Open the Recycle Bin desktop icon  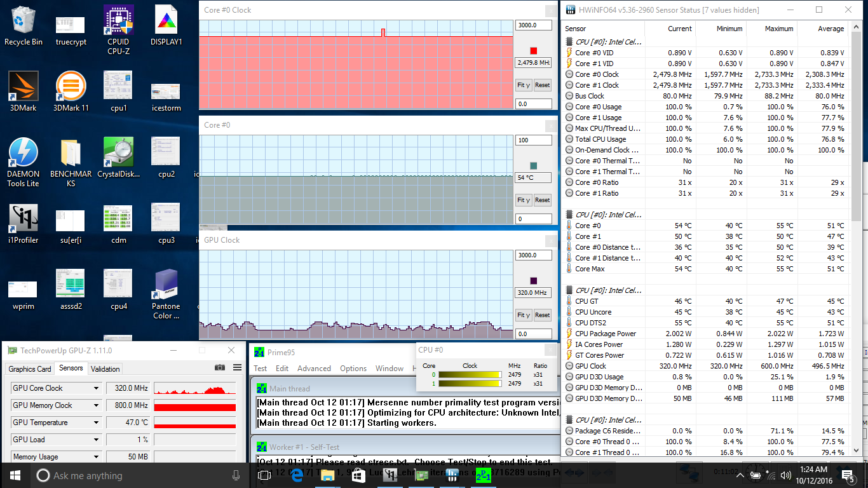pos(24,25)
